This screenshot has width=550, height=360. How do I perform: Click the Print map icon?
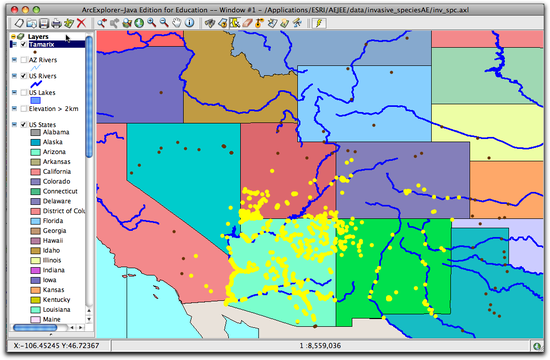56,24
